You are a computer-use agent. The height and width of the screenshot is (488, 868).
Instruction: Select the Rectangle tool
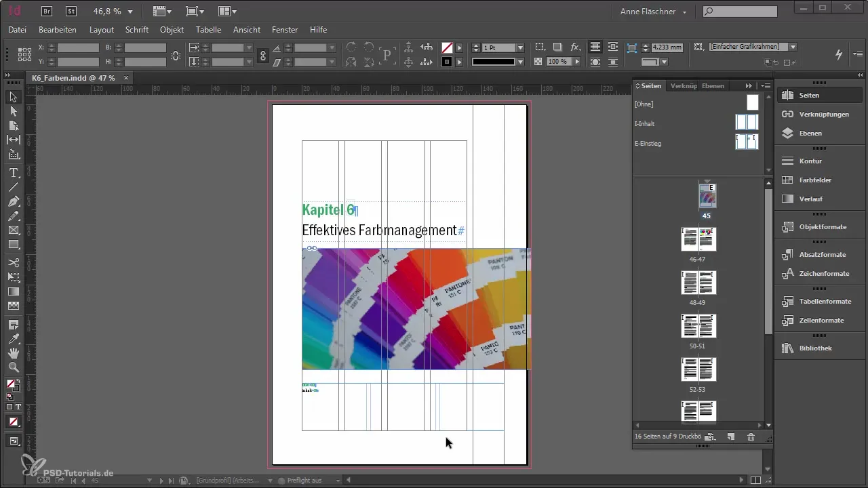tap(14, 245)
